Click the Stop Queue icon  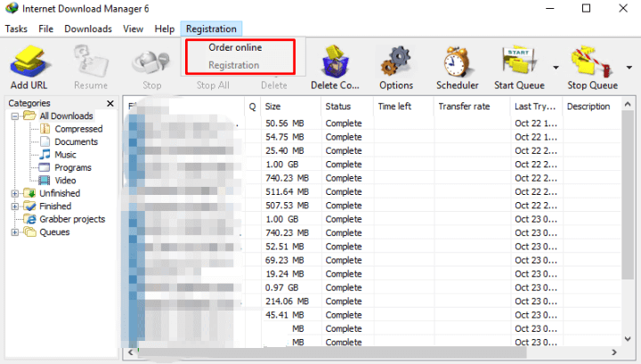[x=592, y=61]
